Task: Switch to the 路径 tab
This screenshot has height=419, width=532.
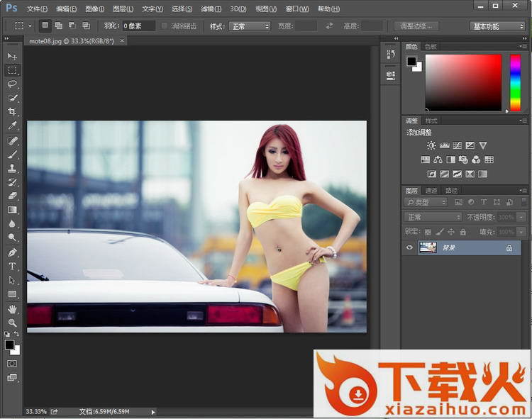Action: pos(451,191)
